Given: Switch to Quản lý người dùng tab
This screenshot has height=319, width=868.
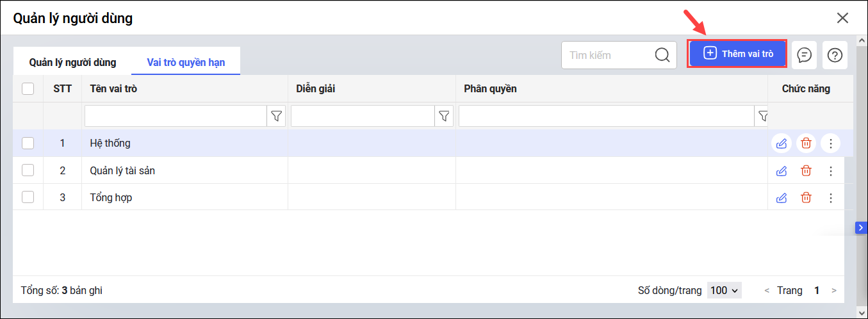Looking at the screenshot, I should click(72, 62).
